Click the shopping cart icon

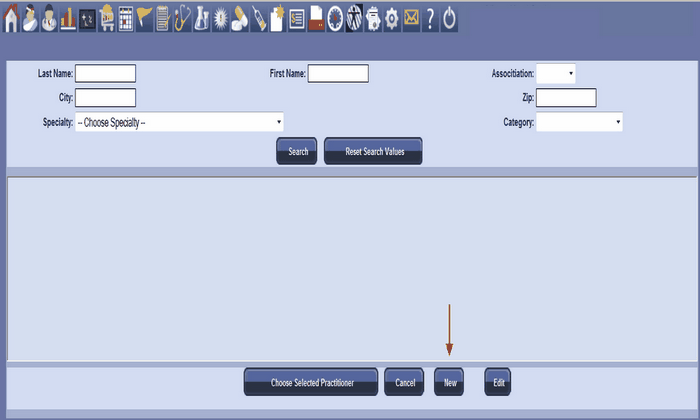point(107,19)
